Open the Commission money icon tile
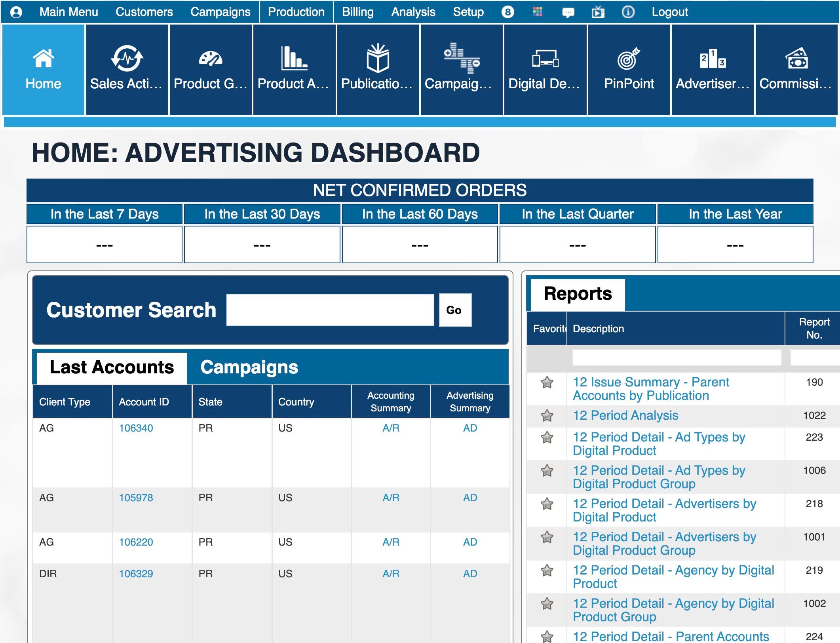Image resolution: width=840 pixels, height=643 pixels. (796, 59)
